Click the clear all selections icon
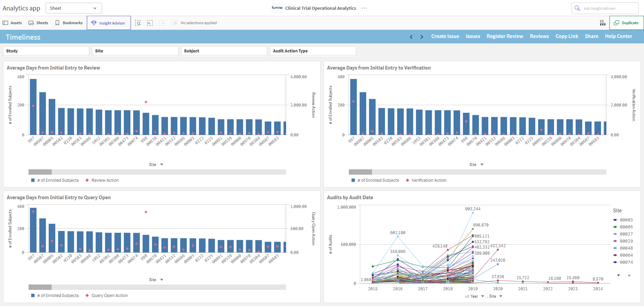Image resolution: width=644 pixels, height=306 pixels. pyautogui.click(x=174, y=23)
